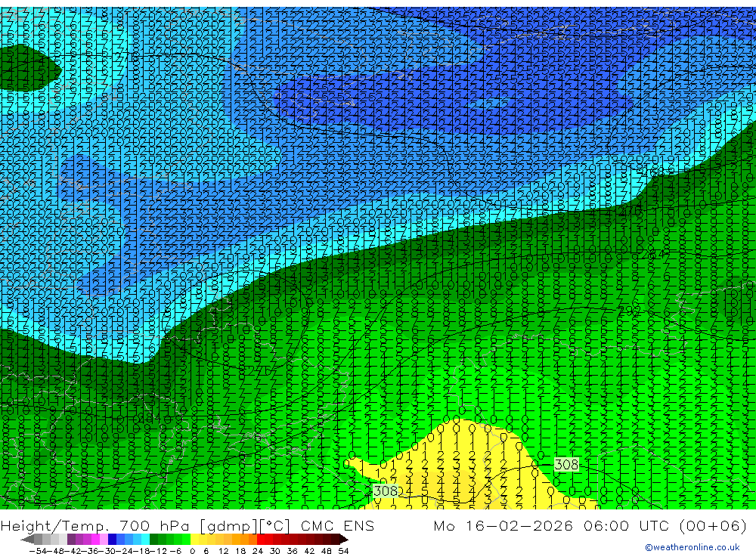Click the dark-red right arrow end of legend
This screenshot has height=554, width=756.
(343, 539)
